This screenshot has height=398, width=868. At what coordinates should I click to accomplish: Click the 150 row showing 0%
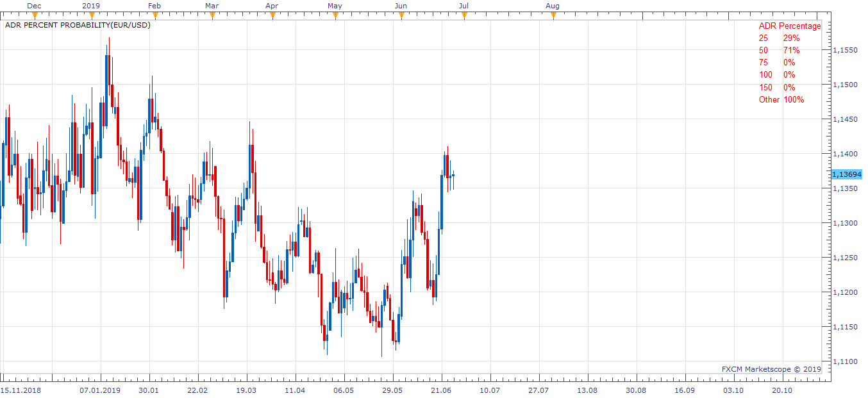[777, 87]
